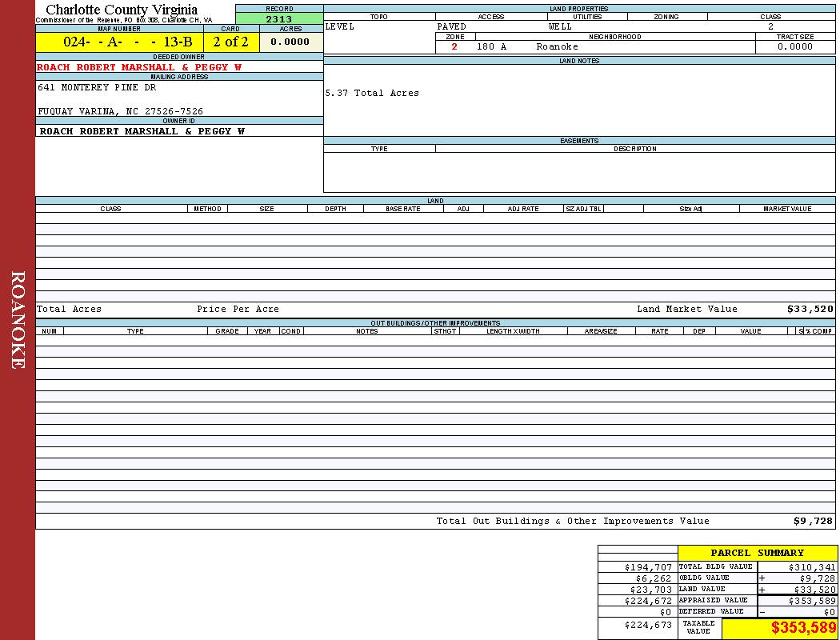Click the red taxable value $353,589
Viewport: 840px width, 640px height.
[x=803, y=627]
